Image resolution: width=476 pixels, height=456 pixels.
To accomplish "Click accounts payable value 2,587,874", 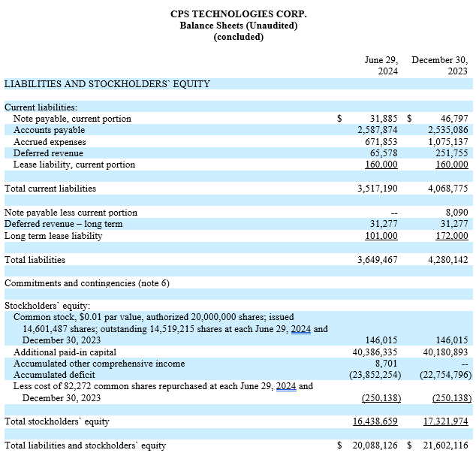I will [x=378, y=130].
